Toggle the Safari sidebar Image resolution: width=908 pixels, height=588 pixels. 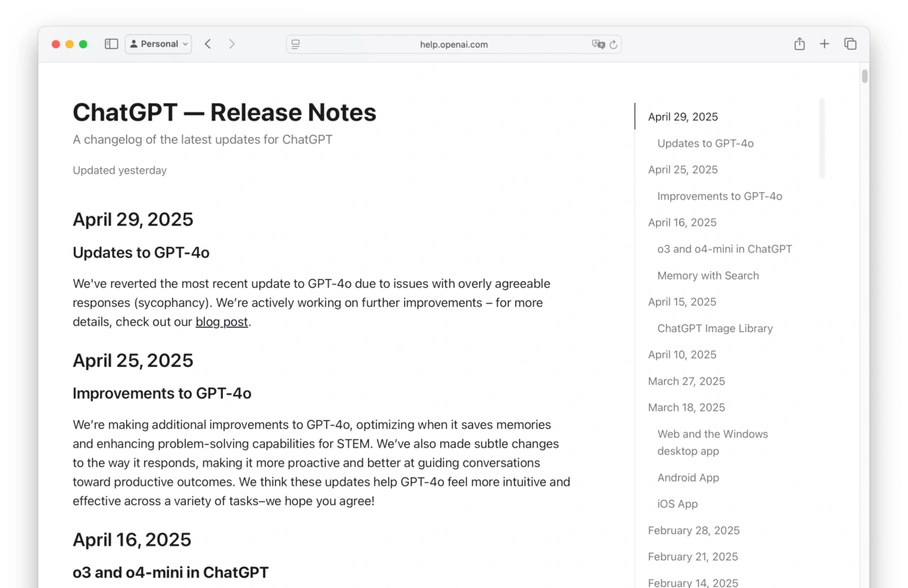pyautogui.click(x=111, y=43)
